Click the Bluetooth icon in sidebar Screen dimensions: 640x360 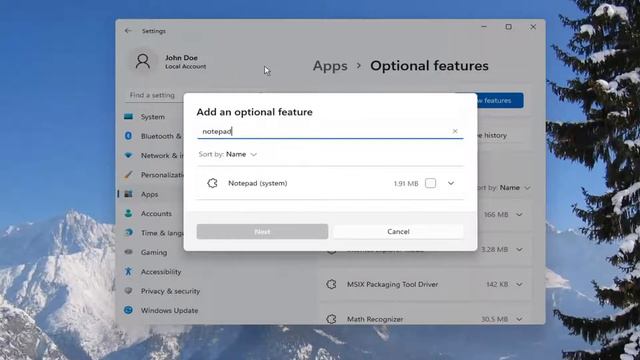pyautogui.click(x=129, y=136)
